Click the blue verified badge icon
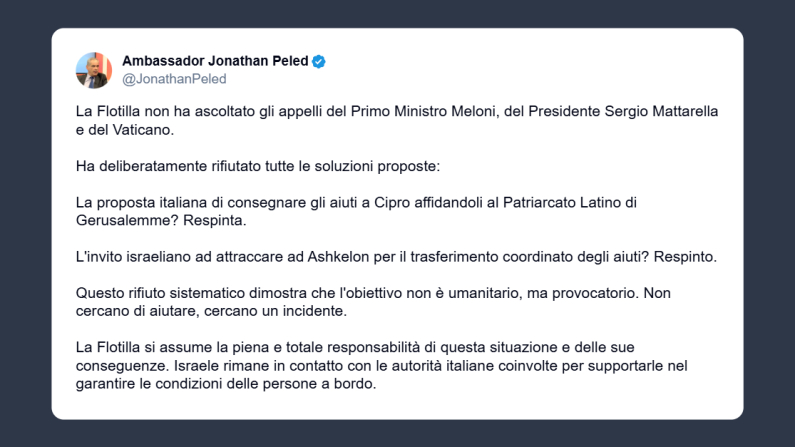795x447 pixels. 319,61
